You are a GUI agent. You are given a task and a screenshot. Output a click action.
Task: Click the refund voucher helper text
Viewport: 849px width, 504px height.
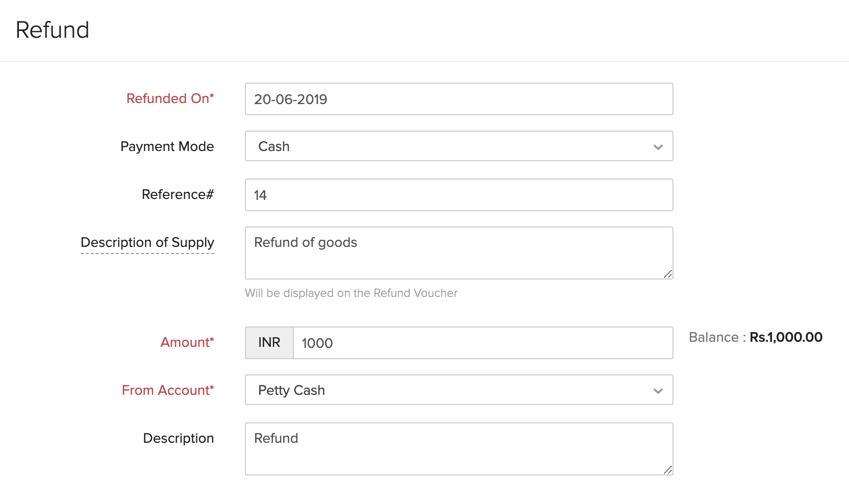(351, 293)
